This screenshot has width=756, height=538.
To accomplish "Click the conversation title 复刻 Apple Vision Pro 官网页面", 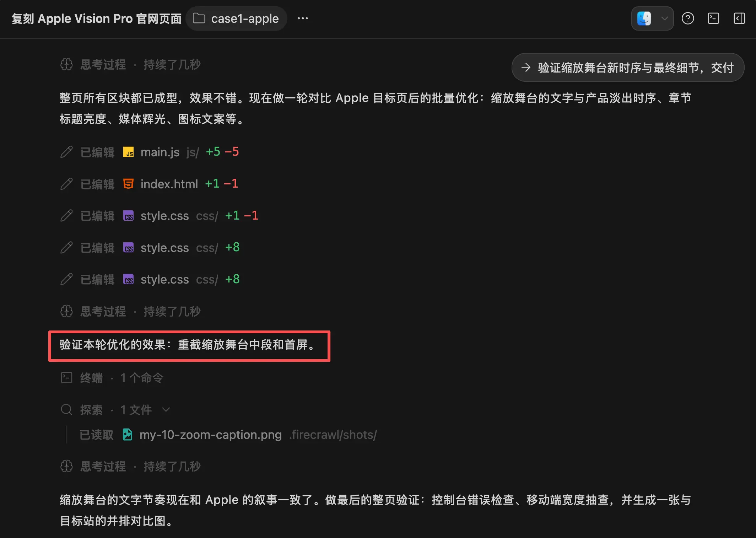I will pos(97,18).
